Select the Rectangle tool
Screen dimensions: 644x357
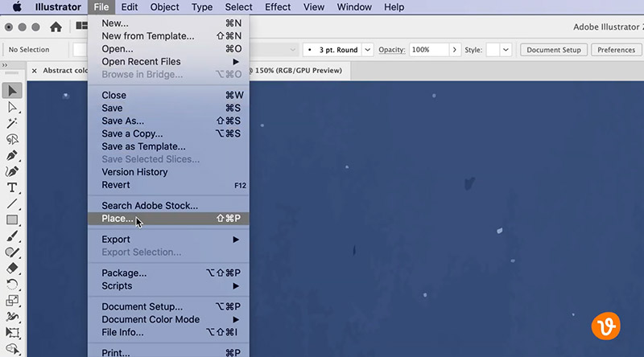point(12,220)
